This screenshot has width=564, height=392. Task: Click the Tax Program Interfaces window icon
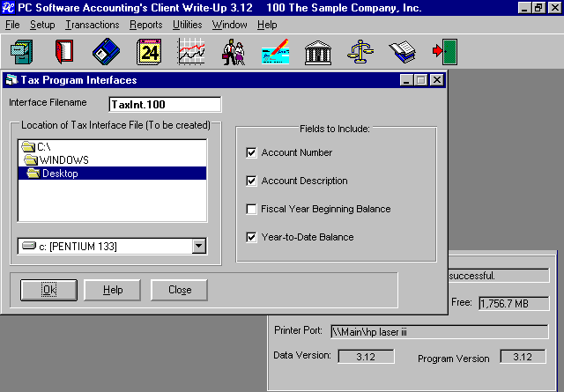[11, 79]
